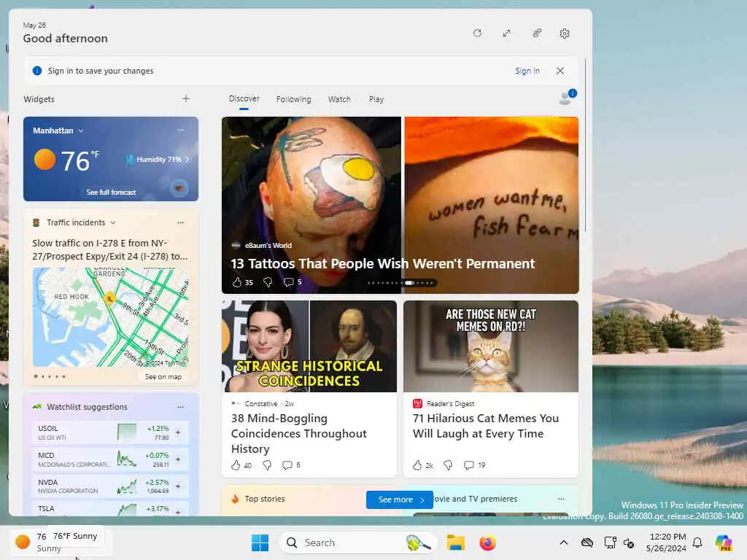This screenshot has height=560, width=747.
Task: Click the taskbar Search box
Action: click(x=357, y=542)
